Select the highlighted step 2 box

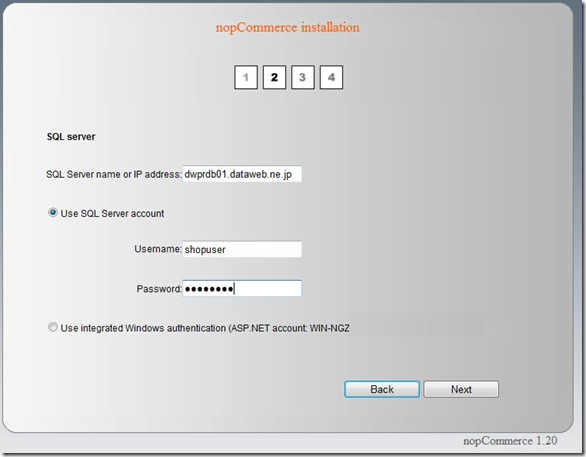(x=274, y=77)
